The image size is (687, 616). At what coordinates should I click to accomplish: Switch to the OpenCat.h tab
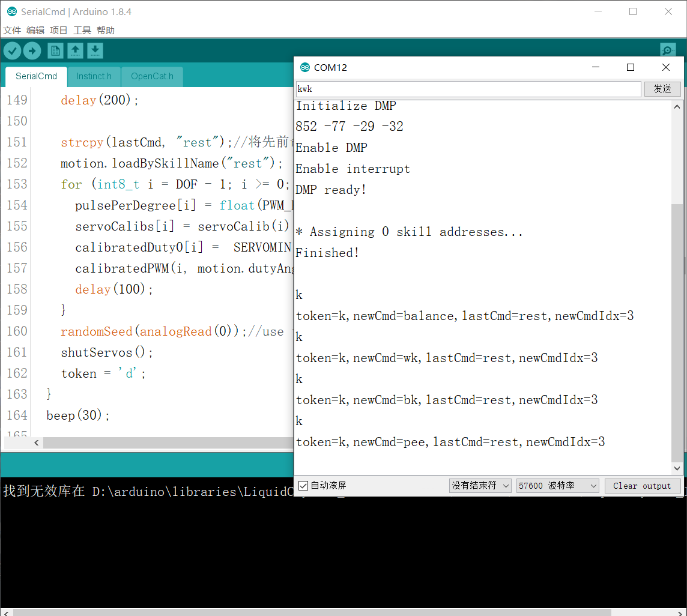pos(152,77)
